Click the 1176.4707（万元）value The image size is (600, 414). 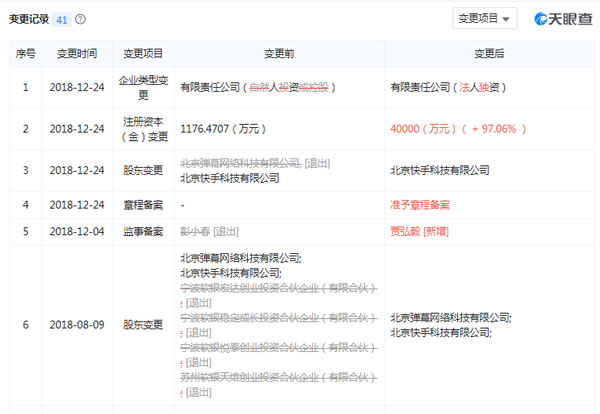(223, 129)
